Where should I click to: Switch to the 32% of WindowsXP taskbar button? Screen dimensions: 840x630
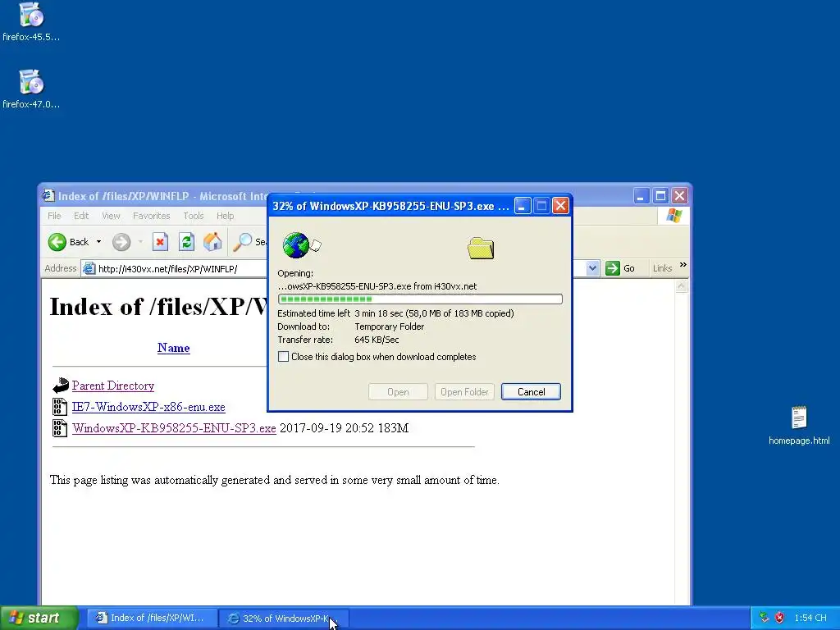tap(284, 619)
